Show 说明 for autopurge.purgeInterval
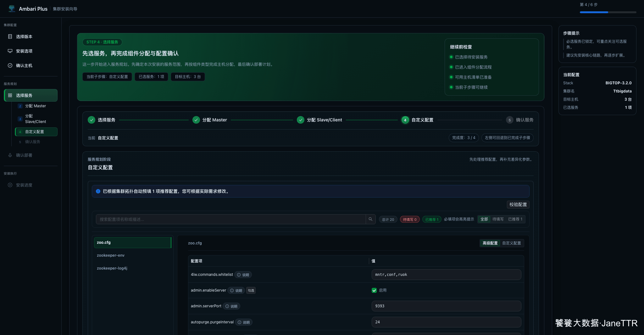644x335 pixels. [x=244, y=322]
